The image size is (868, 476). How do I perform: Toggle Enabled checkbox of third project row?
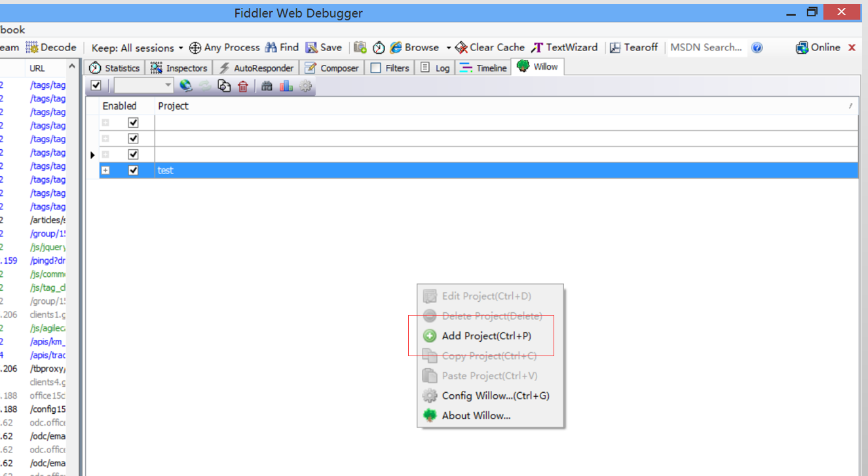click(x=133, y=155)
